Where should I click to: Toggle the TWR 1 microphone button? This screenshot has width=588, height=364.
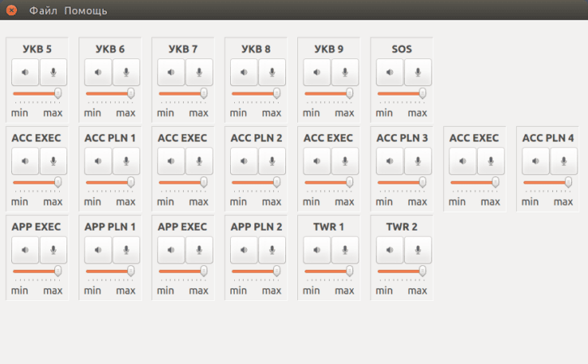pos(345,250)
